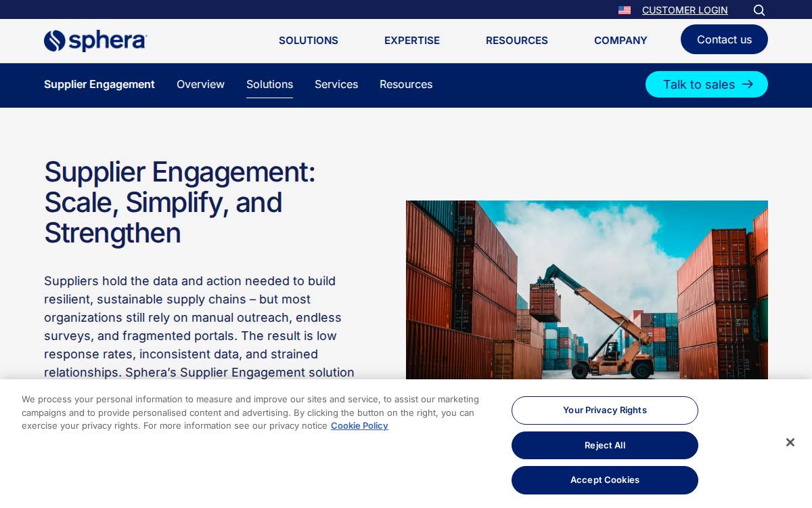Open the site search magnifier icon

click(x=759, y=10)
